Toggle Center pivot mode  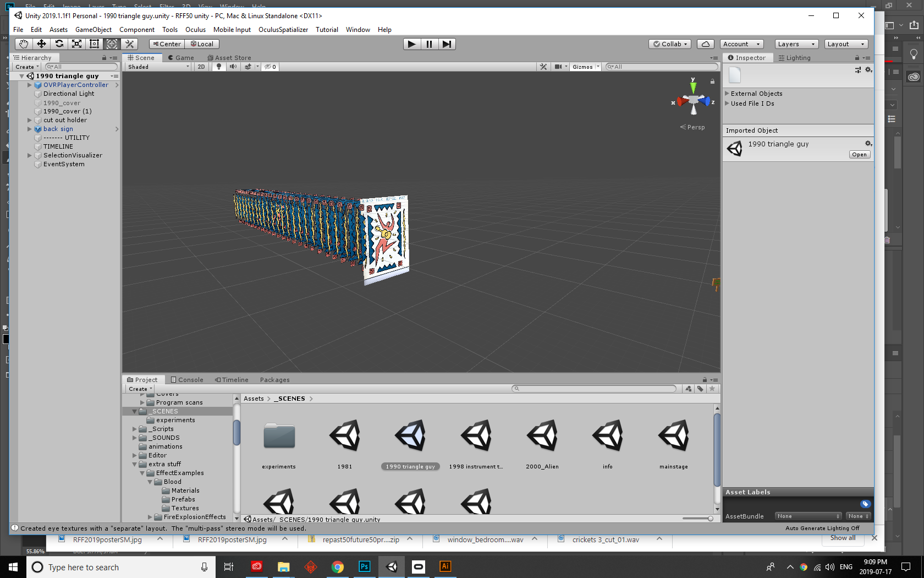click(167, 44)
